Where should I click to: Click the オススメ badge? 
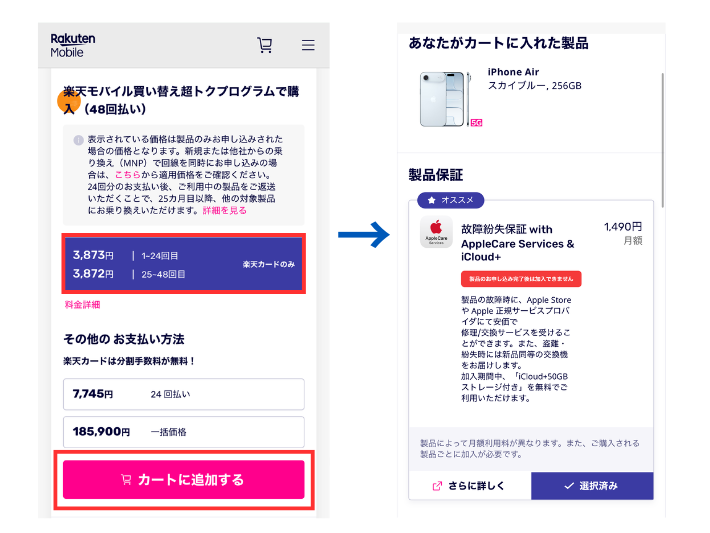pos(451,200)
